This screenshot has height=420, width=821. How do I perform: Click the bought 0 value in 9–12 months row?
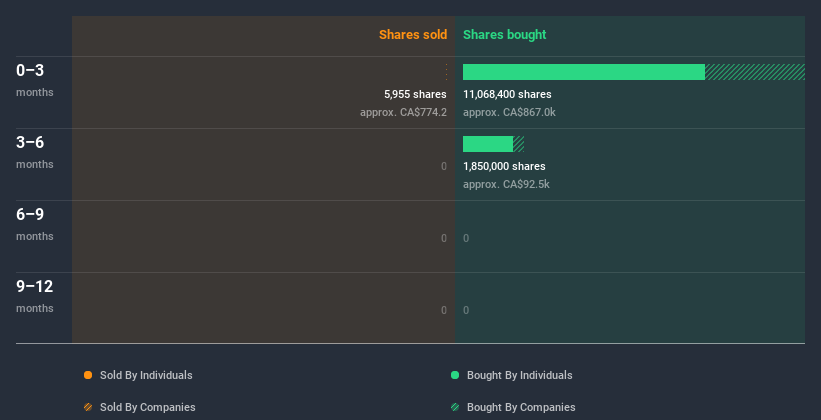coord(466,310)
